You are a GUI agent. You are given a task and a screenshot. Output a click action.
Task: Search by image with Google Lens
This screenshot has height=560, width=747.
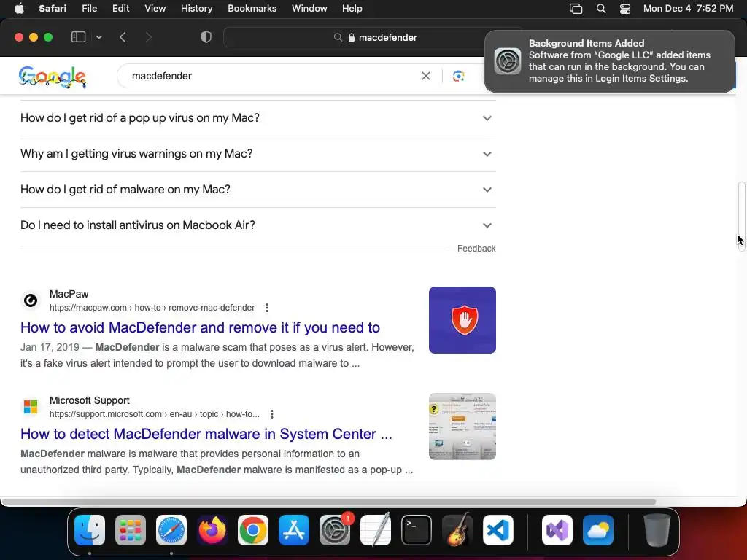[458, 76]
